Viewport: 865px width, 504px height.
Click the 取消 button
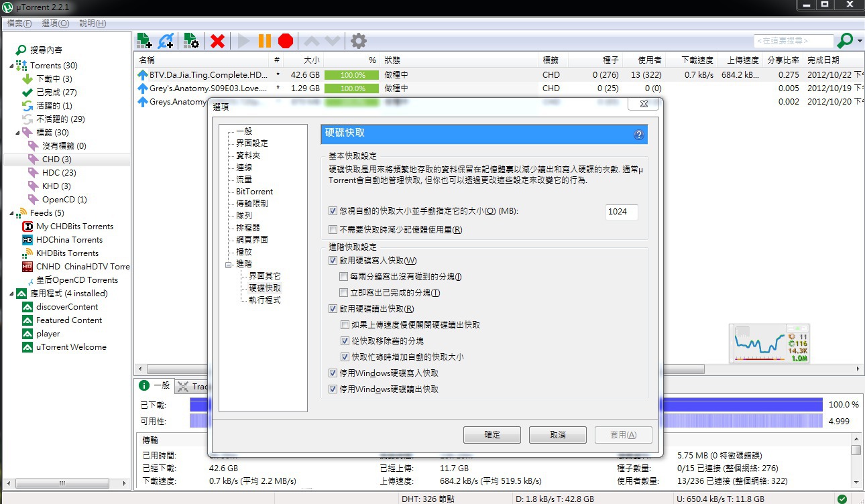(557, 435)
